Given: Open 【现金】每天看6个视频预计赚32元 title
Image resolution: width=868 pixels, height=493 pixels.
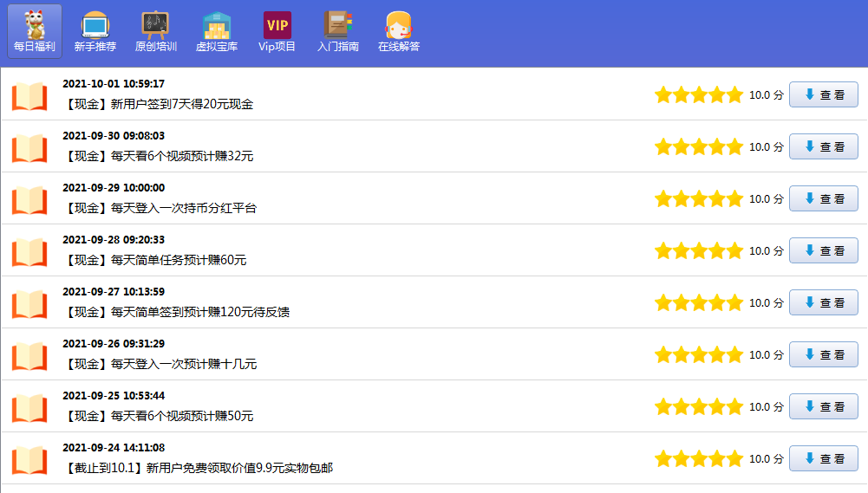Looking at the screenshot, I should pyautogui.click(x=158, y=156).
